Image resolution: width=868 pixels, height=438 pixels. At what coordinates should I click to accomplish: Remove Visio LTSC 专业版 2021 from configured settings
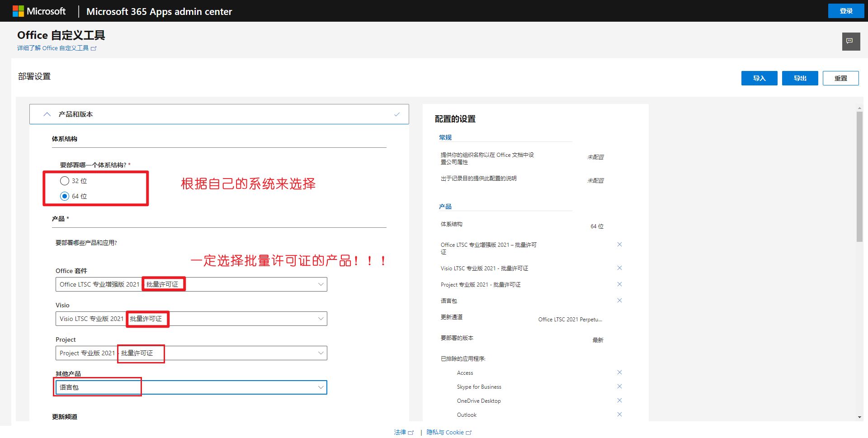619,268
